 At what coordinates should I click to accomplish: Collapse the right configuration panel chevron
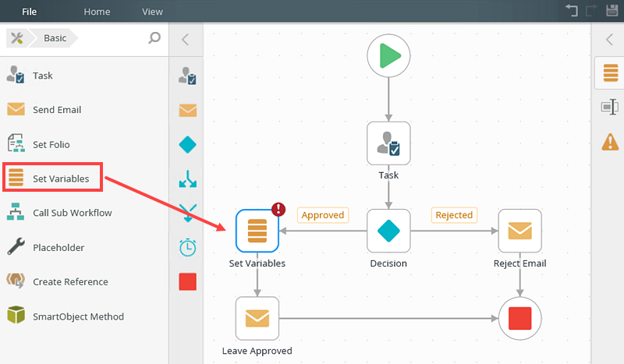609,40
